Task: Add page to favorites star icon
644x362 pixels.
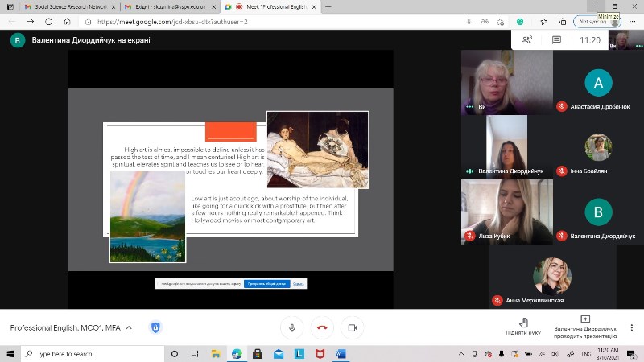Action: (500, 22)
